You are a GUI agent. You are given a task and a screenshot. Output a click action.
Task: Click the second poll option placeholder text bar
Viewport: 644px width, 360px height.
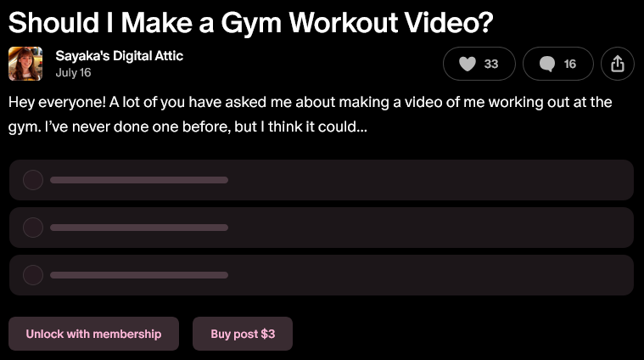tap(139, 228)
